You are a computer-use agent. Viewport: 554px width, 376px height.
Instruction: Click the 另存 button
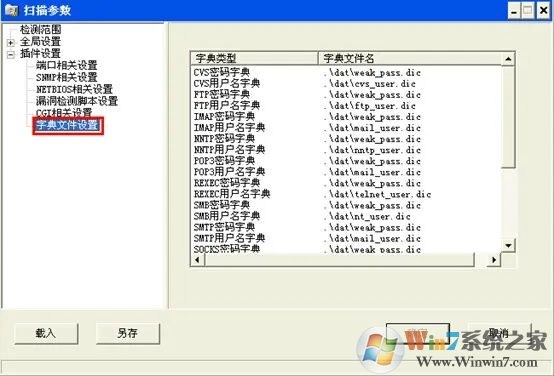[128, 333]
